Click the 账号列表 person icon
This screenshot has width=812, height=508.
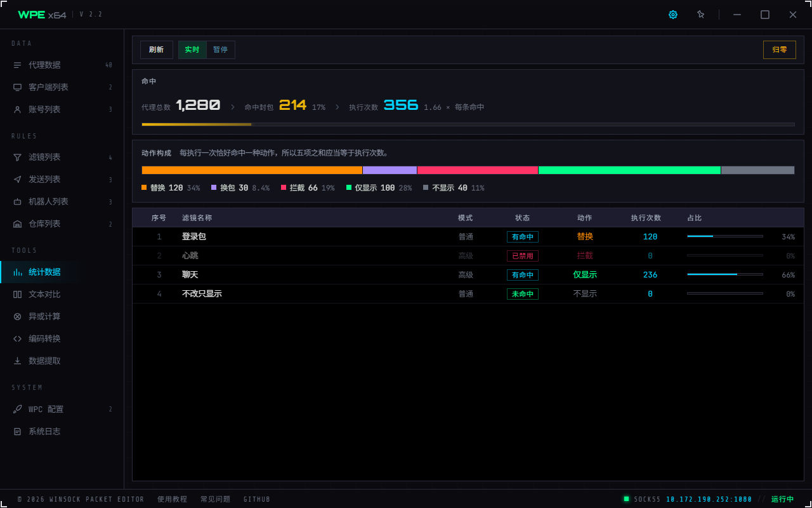tap(17, 109)
